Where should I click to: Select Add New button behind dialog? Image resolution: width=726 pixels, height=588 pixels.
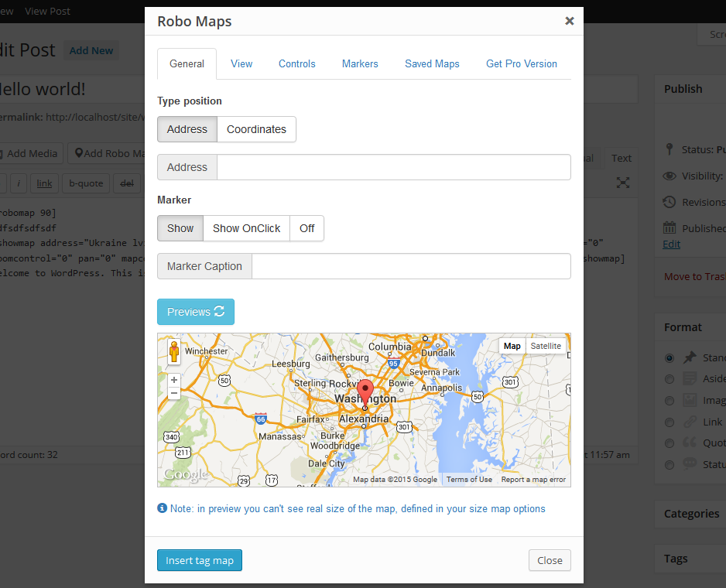pyautogui.click(x=91, y=50)
